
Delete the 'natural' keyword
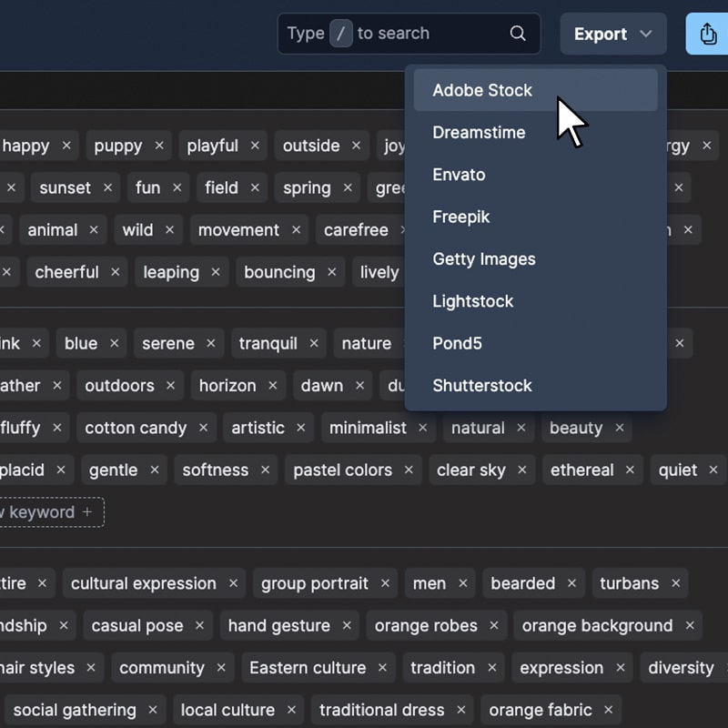tap(521, 428)
